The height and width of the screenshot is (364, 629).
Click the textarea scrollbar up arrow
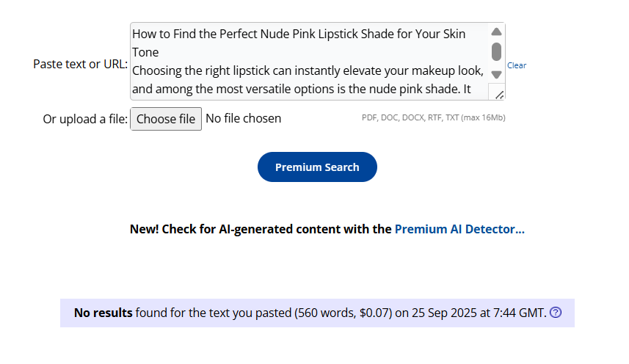pos(496,32)
